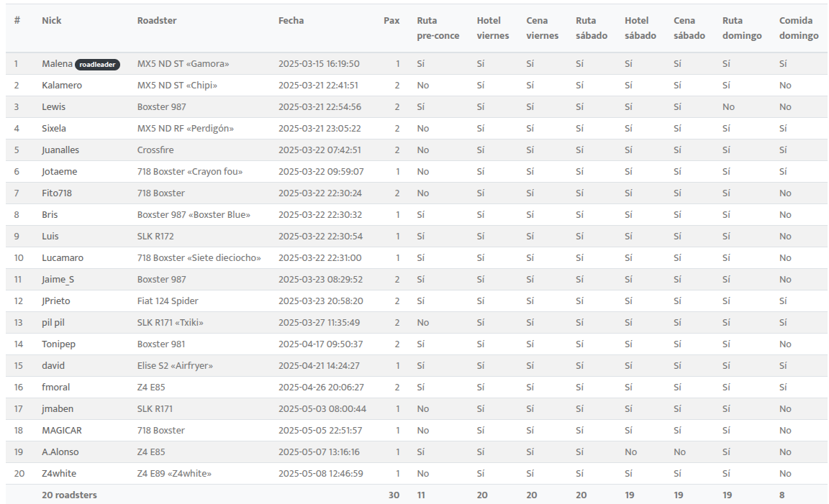This screenshot has width=829, height=504.
Task: Click Lewis's Ruta domingo No value
Action: click(728, 107)
